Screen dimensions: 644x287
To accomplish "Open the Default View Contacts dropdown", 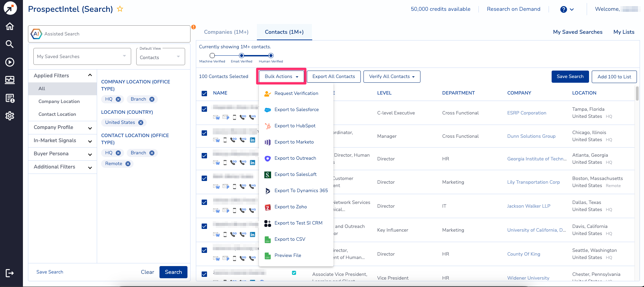I will pyautogui.click(x=160, y=56).
